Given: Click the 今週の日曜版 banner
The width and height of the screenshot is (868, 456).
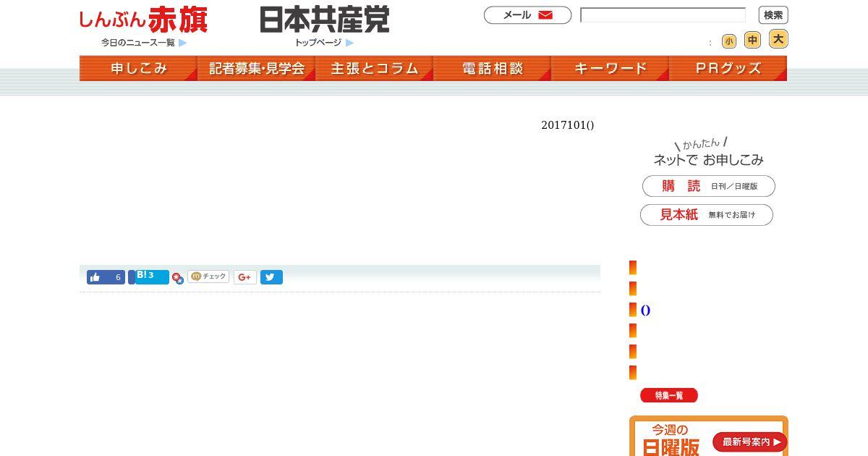Looking at the screenshot, I should click(709, 436).
